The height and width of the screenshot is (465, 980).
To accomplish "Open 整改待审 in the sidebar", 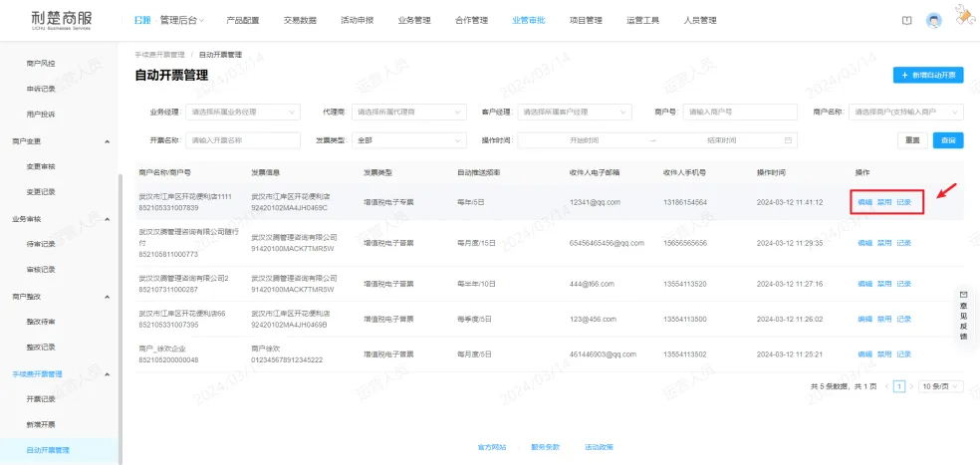I will tap(41, 322).
